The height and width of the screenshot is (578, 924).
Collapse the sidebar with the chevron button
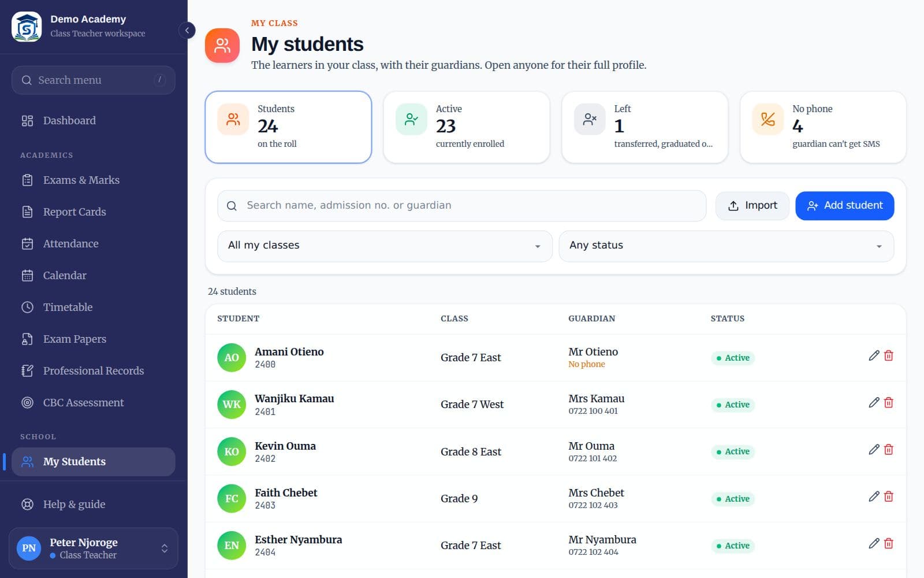coord(187,30)
